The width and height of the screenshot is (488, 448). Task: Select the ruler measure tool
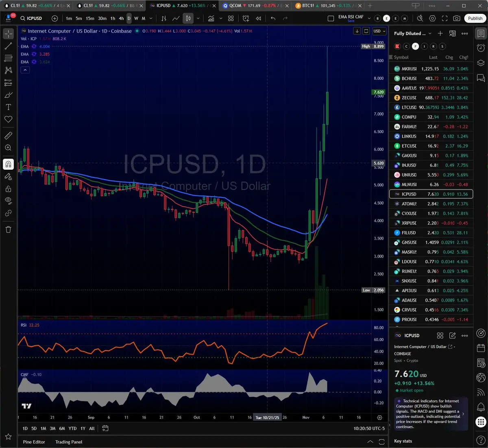pos(8,135)
